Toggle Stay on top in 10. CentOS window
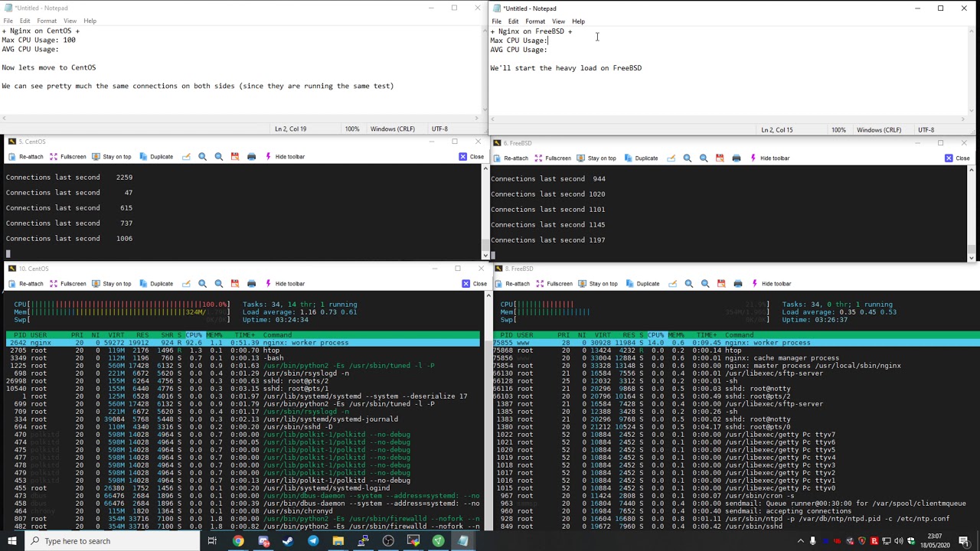Image resolution: width=980 pixels, height=551 pixels. tap(112, 284)
